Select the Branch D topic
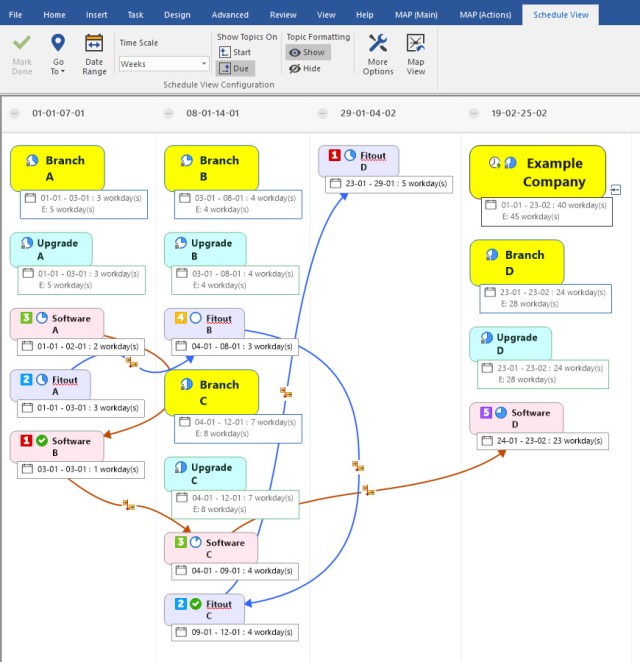The height and width of the screenshot is (662, 640). coord(517,263)
